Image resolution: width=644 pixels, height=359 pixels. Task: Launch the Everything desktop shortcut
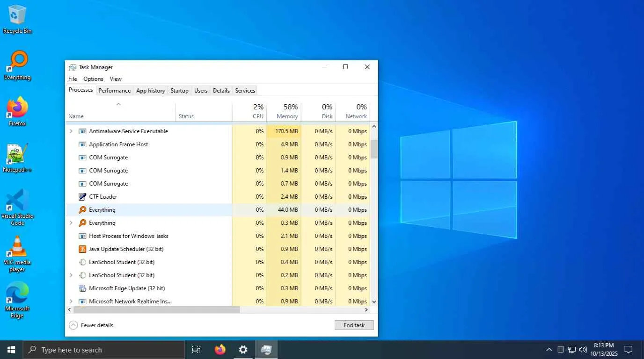pos(17,65)
